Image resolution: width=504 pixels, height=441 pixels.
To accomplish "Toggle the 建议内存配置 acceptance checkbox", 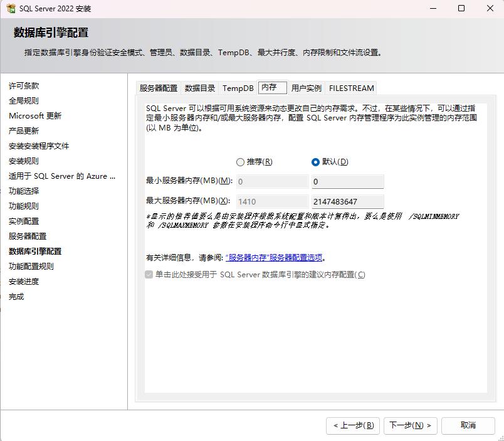I will click(x=149, y=275).
